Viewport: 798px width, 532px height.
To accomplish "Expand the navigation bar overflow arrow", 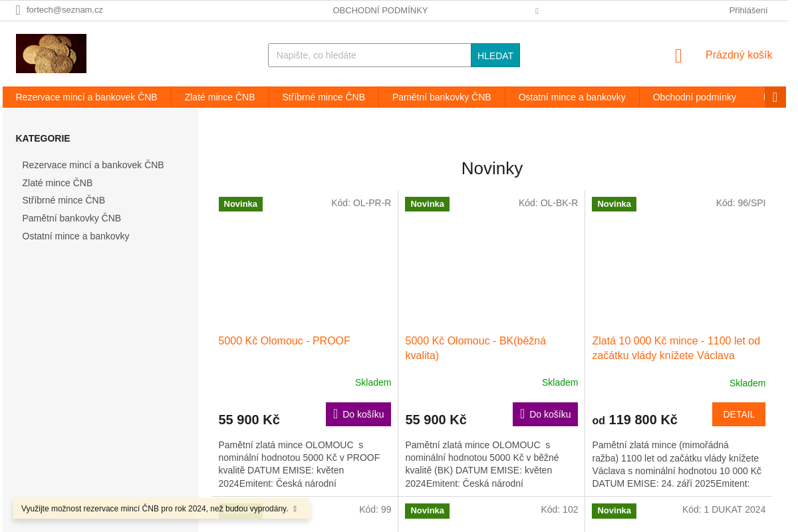I will pyautogui.click(x=775, y=97).
